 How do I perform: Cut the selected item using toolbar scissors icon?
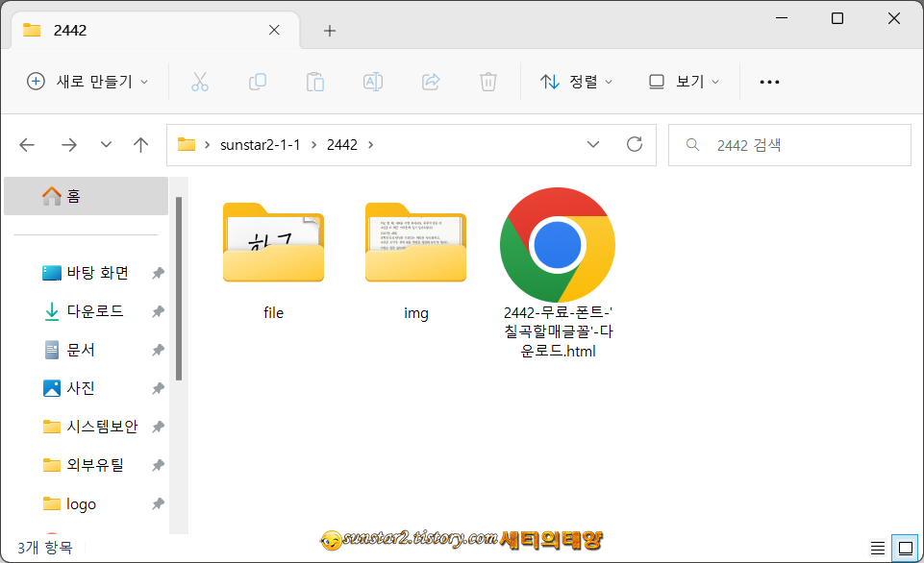click(200, 82)
